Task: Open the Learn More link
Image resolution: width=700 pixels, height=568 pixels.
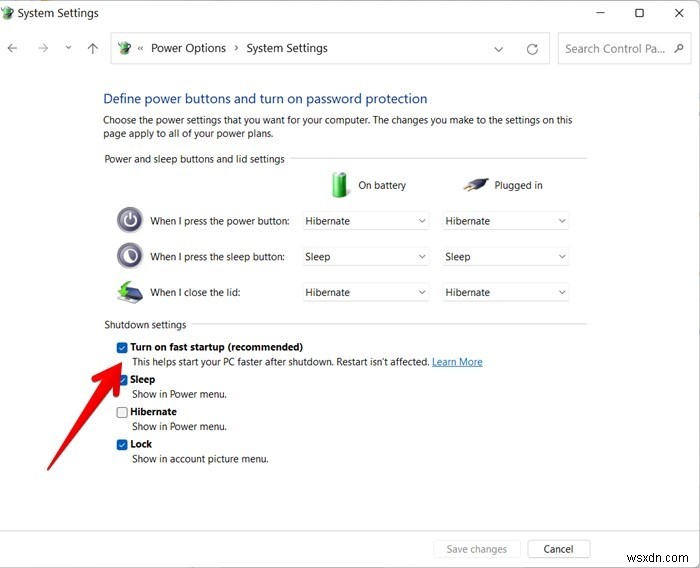Action: pos(457,362)
